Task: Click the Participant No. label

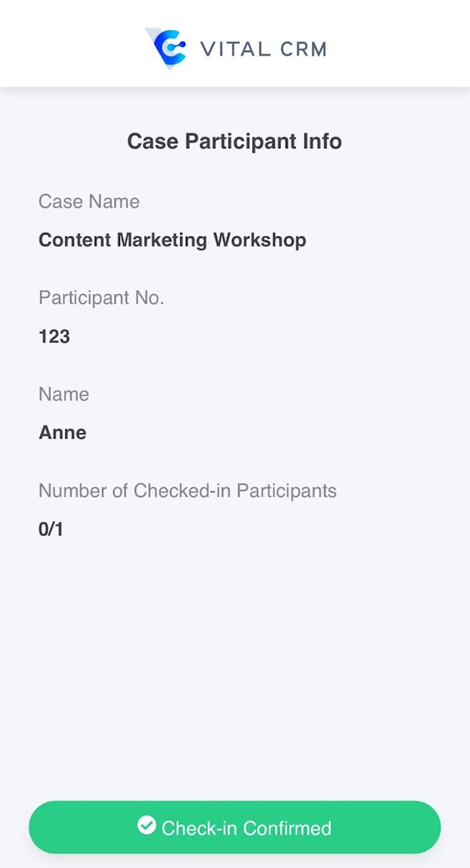Action: pyautogui.click(x=101, y=298)
